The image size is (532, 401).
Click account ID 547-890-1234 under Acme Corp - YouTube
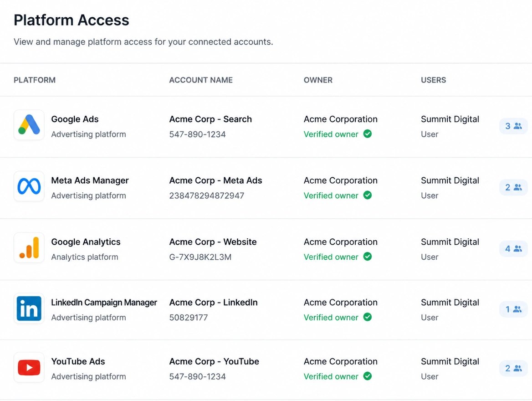coord(198,376)
